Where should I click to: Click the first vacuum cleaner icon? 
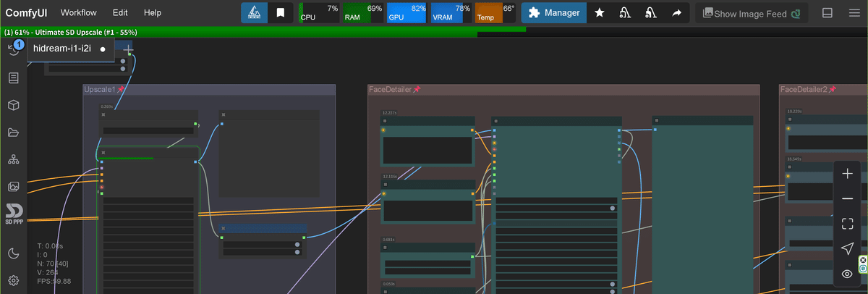coord(625,13)
